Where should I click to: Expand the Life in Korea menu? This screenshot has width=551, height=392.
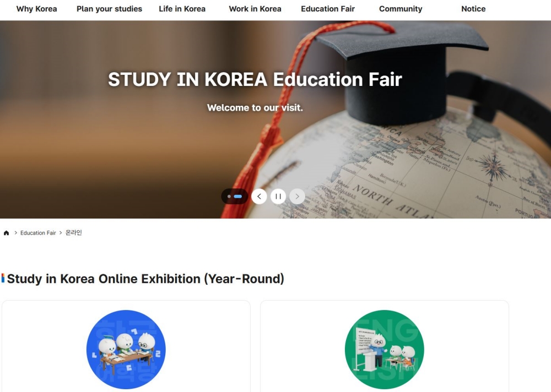coord(182,9)
